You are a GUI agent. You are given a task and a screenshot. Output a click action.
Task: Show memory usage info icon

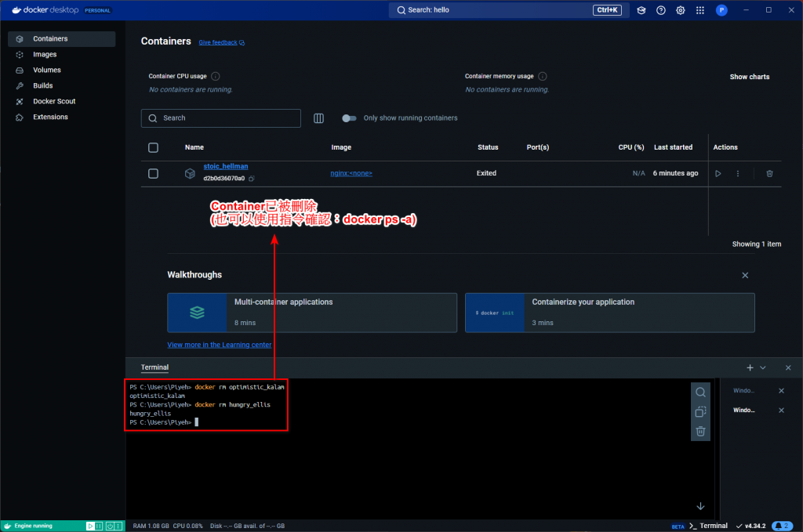coord(543,76)
